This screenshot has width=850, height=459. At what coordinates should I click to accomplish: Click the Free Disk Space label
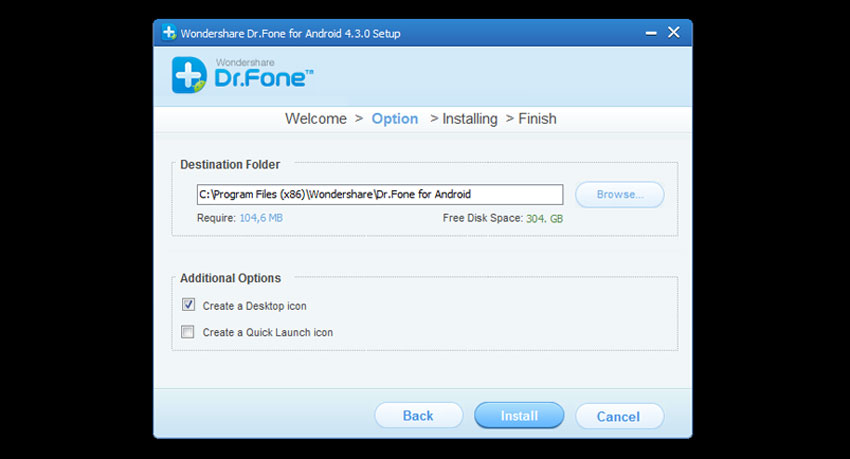[x=482, y=218]
